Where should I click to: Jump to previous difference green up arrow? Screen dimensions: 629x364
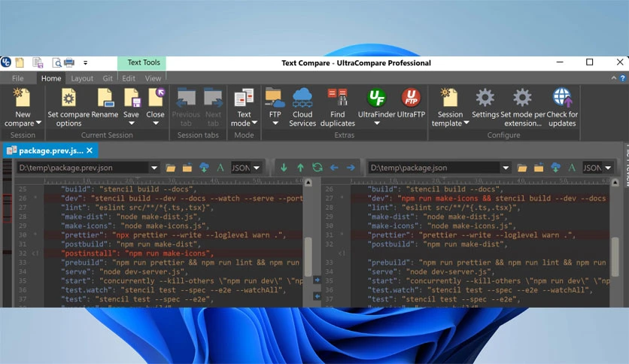(300, 168)
